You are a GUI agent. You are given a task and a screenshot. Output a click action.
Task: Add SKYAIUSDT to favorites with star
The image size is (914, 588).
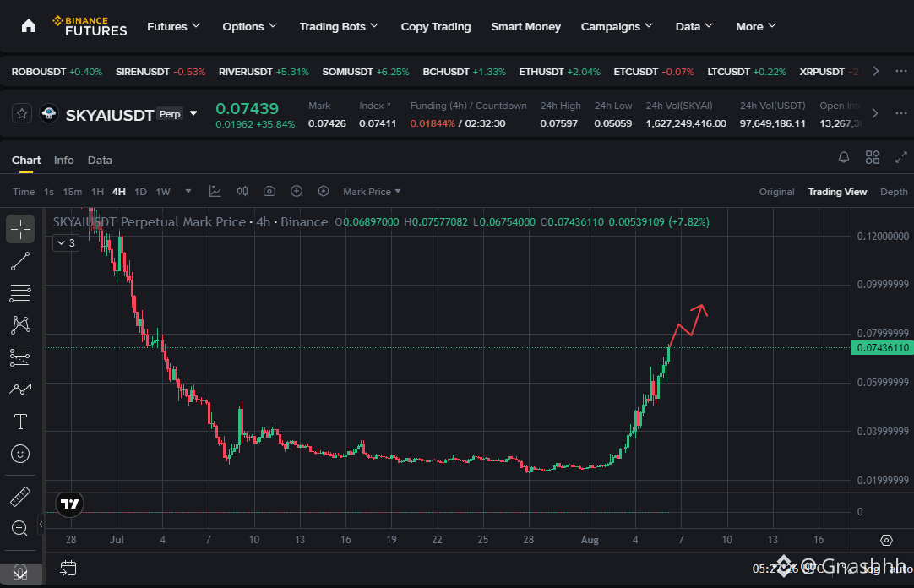point(22,114)
